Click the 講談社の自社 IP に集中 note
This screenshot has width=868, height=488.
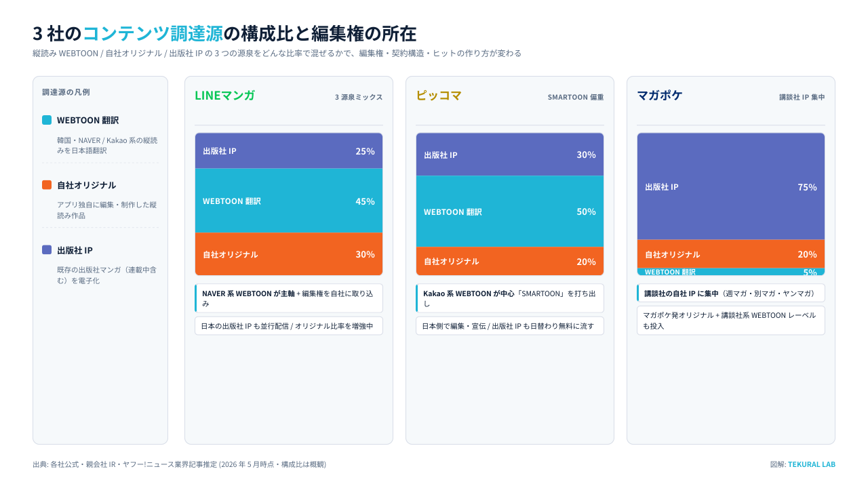click(731, 293)
